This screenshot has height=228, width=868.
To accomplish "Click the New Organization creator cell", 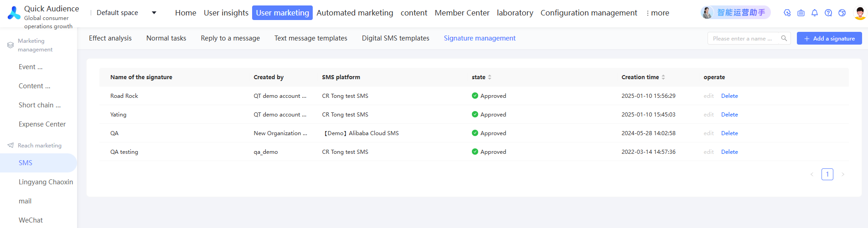I will (x=280, y=133).
